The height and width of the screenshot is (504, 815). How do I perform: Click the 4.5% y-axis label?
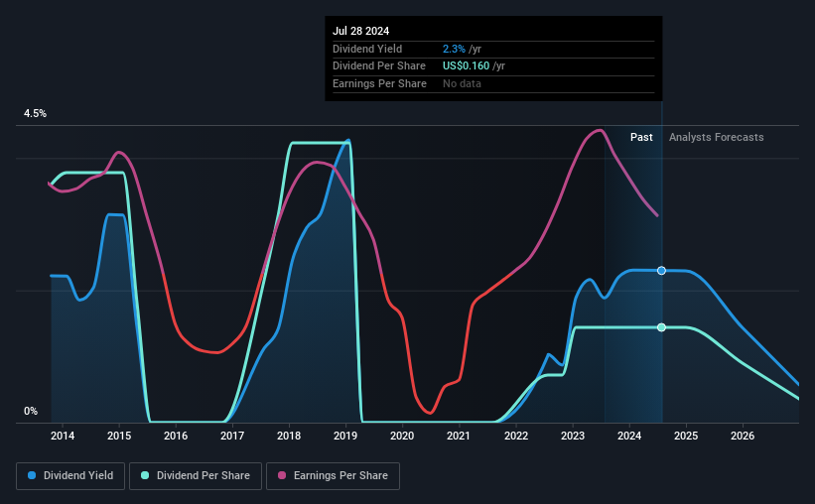tap(35, 113)
